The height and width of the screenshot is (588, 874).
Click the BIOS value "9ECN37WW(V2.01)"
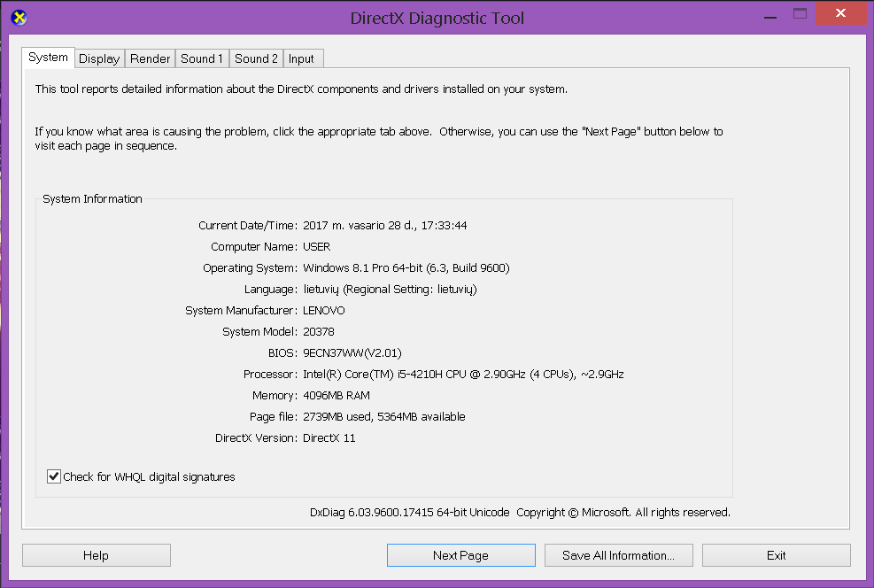coord(352,352)
